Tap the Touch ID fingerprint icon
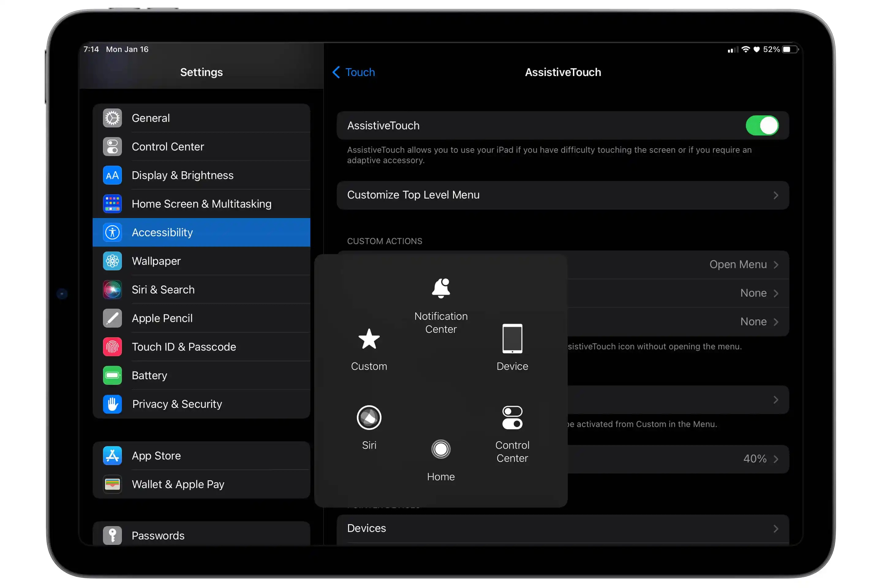Image resolution: width=882 pixels, height=588 pixels. pyautogui.click(x=112, y=347)
